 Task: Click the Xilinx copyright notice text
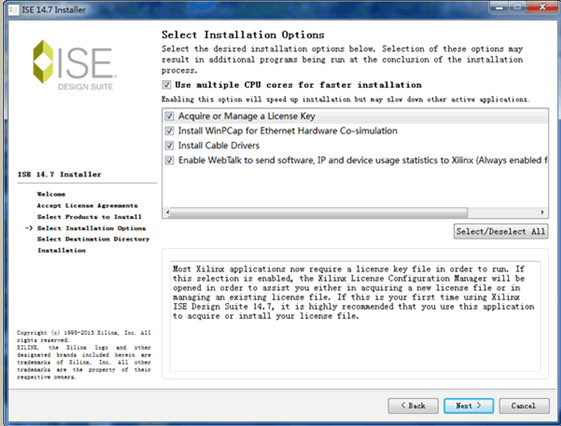pyautogui.click(x=84, y=355)
